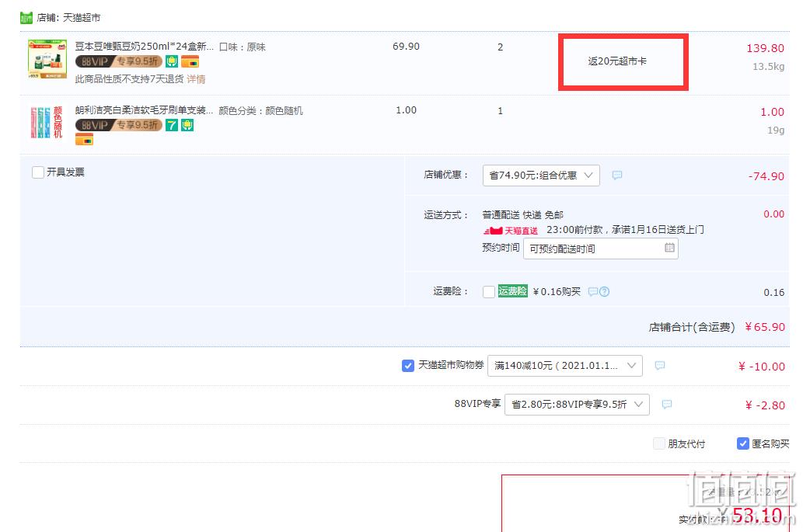Screen dimensions: 803x532
Task: Click the orange card icon in the 豆本豆 row
Action: [190, 62]
